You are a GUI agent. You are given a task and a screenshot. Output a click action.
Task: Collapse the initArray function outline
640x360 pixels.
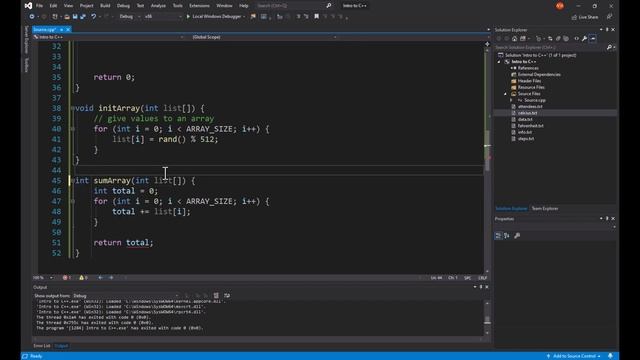[72, 108]
